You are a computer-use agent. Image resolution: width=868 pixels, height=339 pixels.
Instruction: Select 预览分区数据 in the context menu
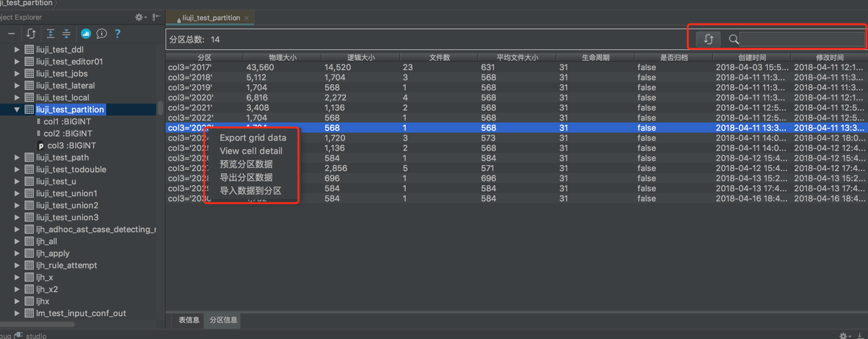pyautogui.click(x=246, y=164)
